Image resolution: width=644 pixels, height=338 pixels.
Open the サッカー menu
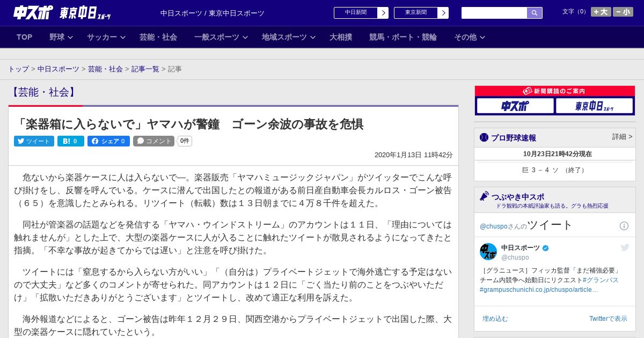pyautogui.click(x=102, y=37)
